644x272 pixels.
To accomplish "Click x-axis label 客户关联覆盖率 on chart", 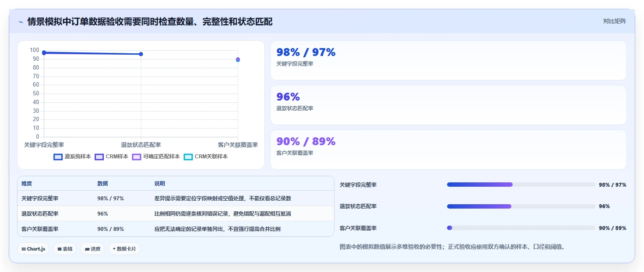I will [238, 145].
